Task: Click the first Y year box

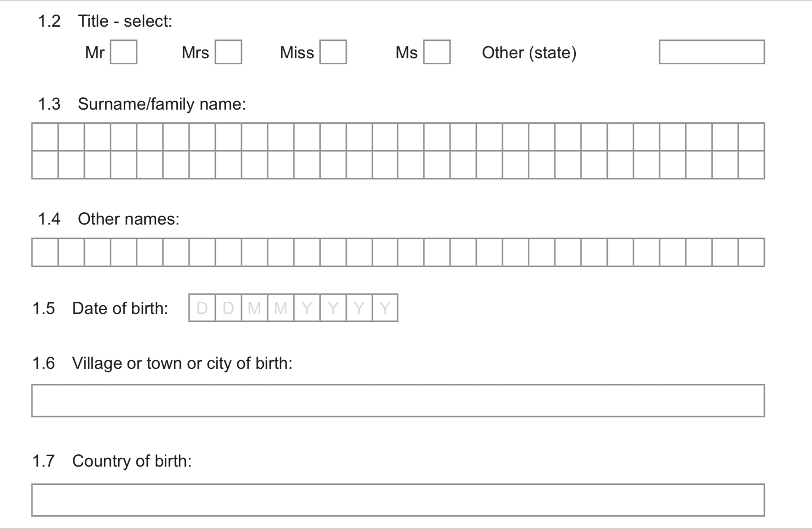Action: point(307,308)
